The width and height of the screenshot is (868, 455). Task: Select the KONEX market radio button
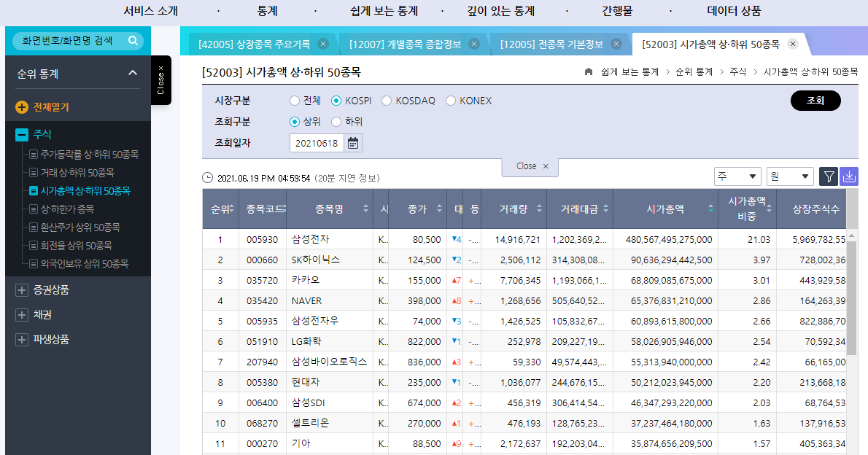click(451, 101)
